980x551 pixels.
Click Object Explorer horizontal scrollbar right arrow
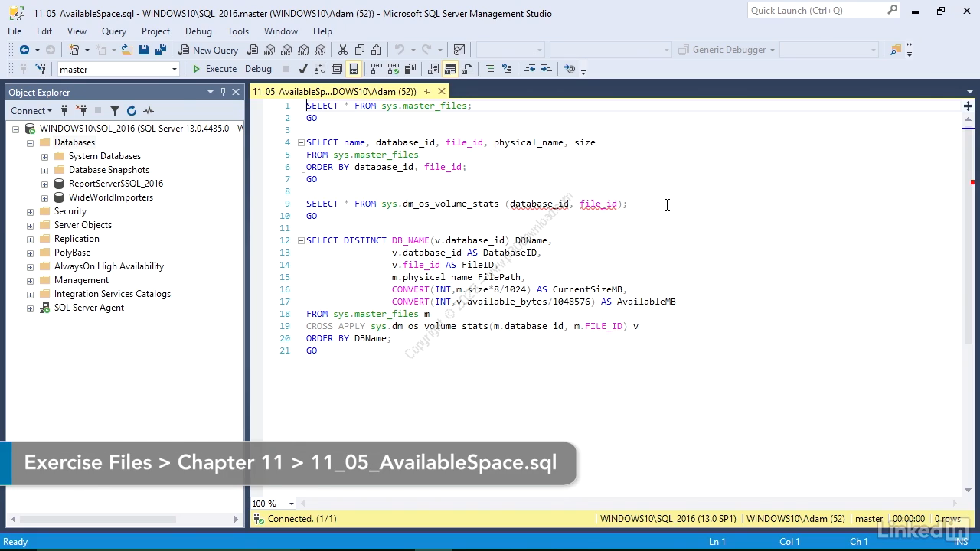click(x=236, y=519)
